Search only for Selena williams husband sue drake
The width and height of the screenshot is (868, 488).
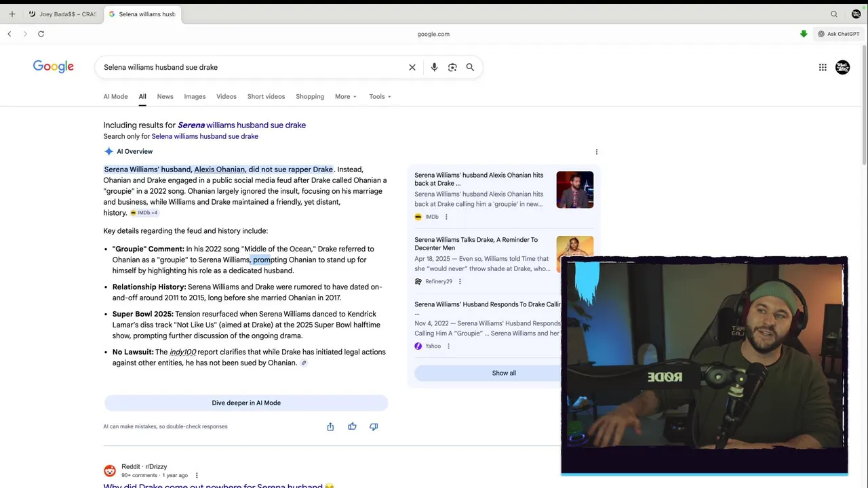pyautogui.click(x=205, y=136)
